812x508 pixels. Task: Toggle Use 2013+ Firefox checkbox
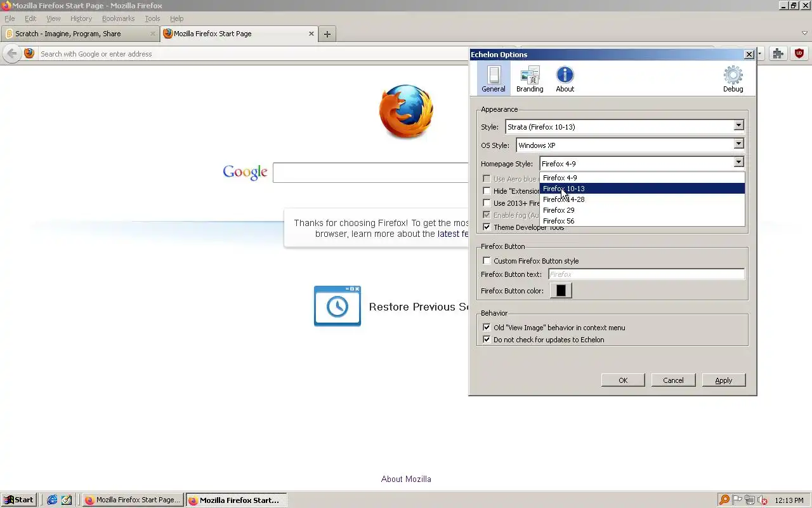point(487,203)
